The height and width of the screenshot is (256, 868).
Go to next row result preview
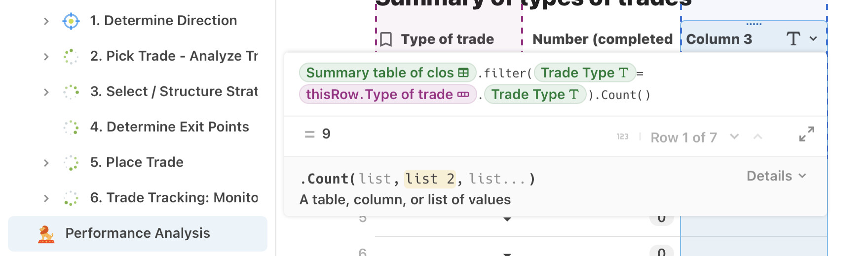coord(734,137)
